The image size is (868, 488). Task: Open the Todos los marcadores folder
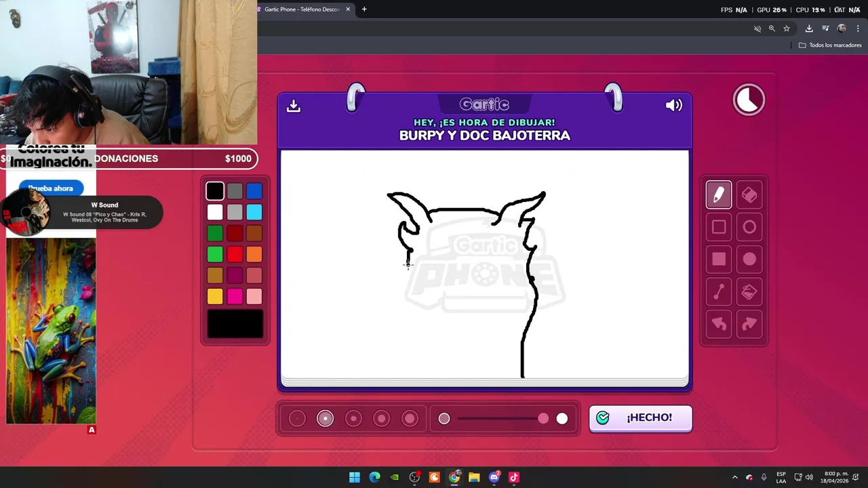click(830, 45)
